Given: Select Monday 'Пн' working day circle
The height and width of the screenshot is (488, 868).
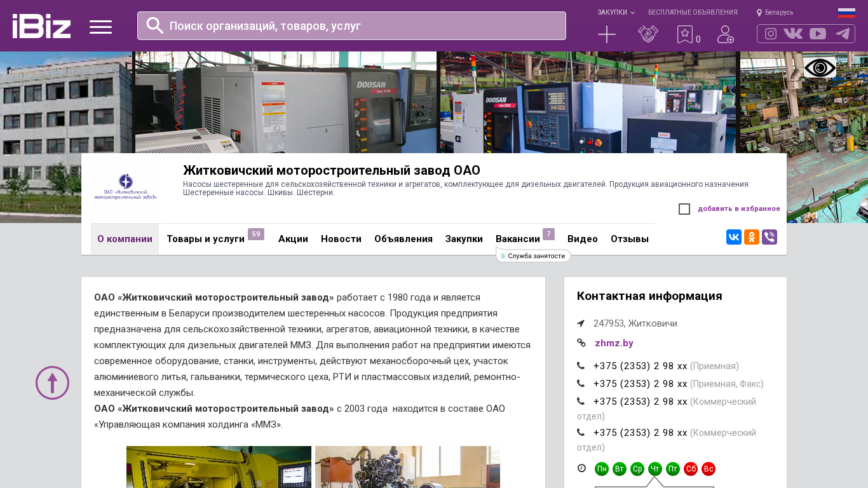Looking at the screenshot, I should click(602, 469).
